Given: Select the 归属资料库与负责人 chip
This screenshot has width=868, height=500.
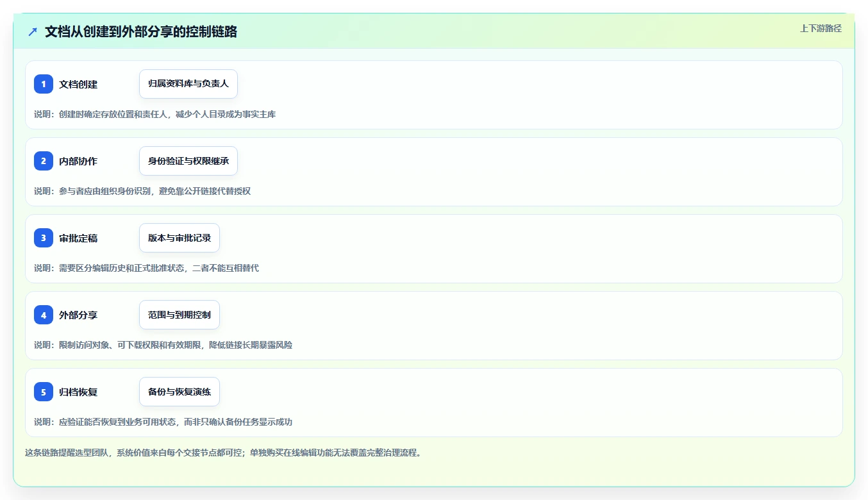Looking at the screenshot, I should click(188, 84).
